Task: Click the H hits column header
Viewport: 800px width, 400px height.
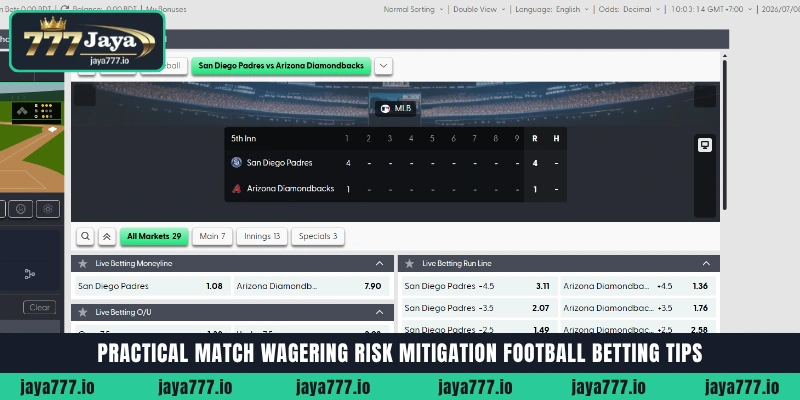Action: coord(556,138)
